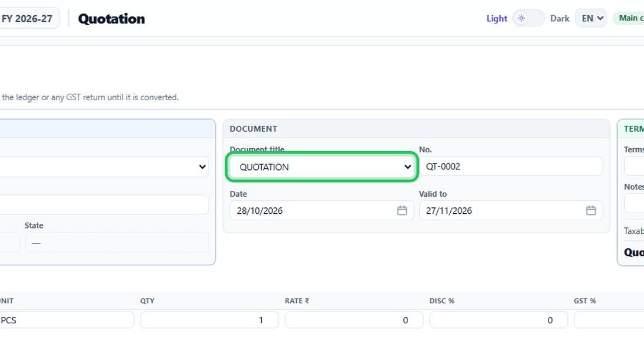Click the RATE ₹ field in item row
This screenshot has height=362, width=644.
pos(354,320)
